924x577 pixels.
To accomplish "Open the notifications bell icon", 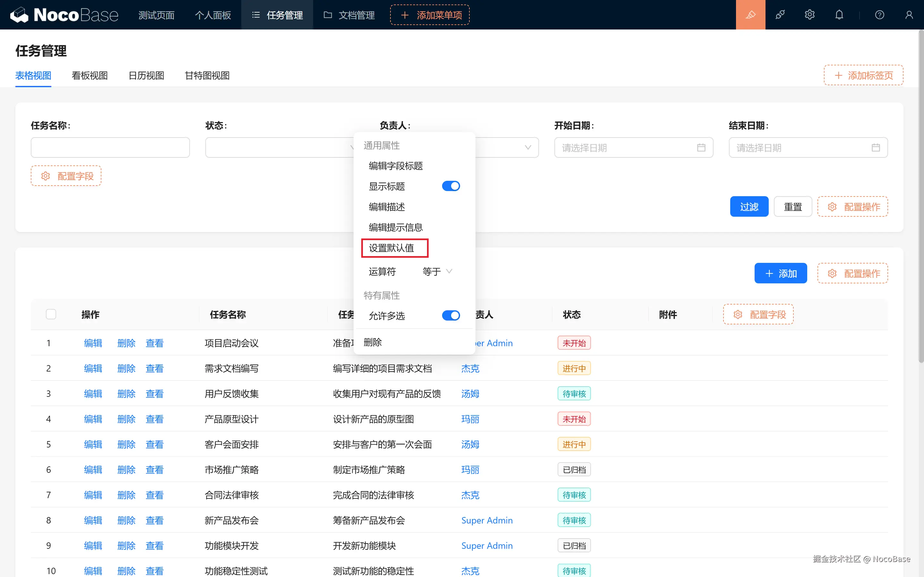I will click(x=839, y=15).
